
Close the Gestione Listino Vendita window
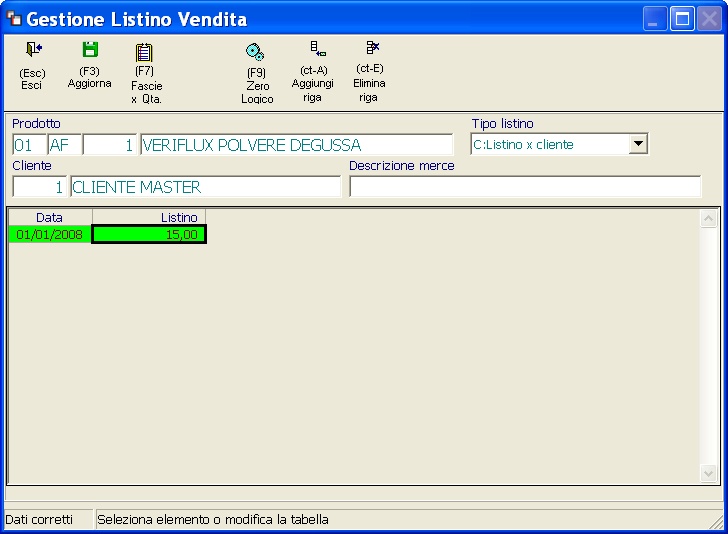(709, 19)
